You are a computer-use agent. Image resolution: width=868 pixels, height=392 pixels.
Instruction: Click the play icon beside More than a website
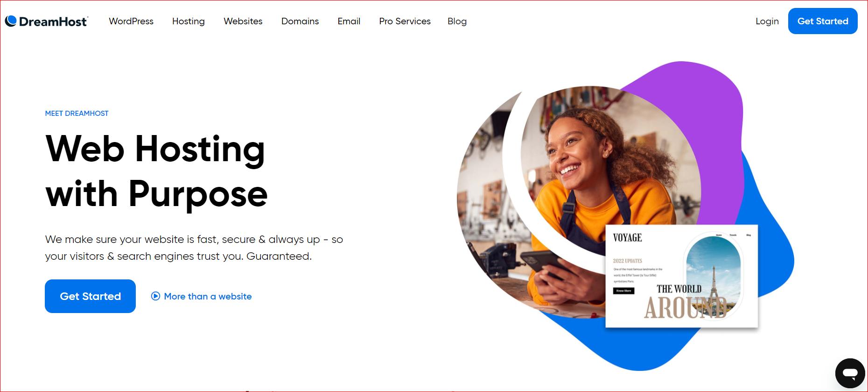(156, 296)
